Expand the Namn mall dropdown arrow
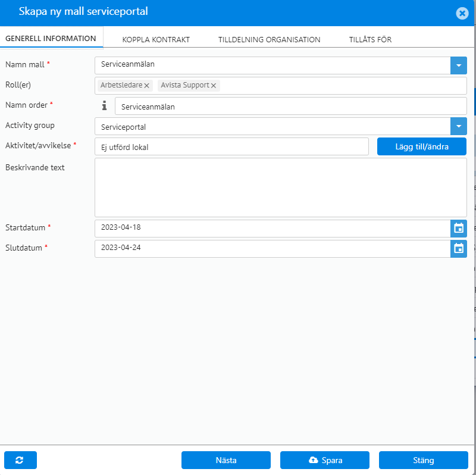The height and width of the screenshot is (475, 476). pos(458,65)
